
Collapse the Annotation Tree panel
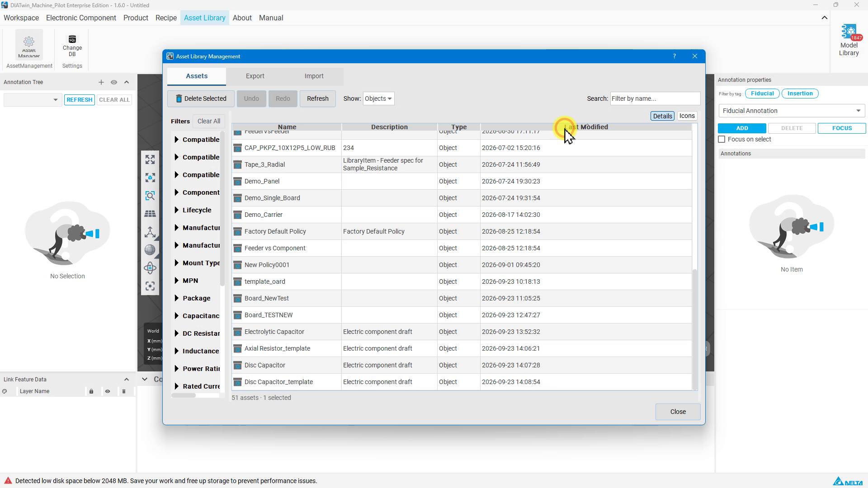coord(127,82)
